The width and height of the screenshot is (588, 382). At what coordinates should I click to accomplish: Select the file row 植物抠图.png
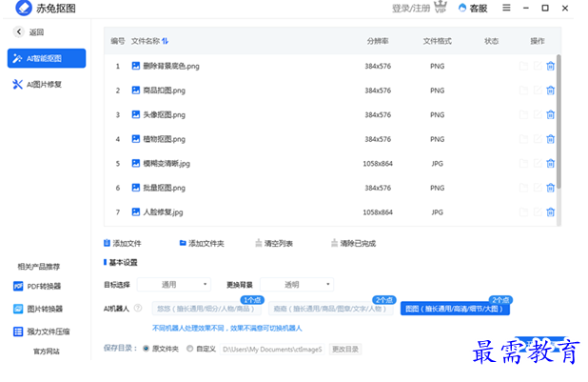[330, 139]
